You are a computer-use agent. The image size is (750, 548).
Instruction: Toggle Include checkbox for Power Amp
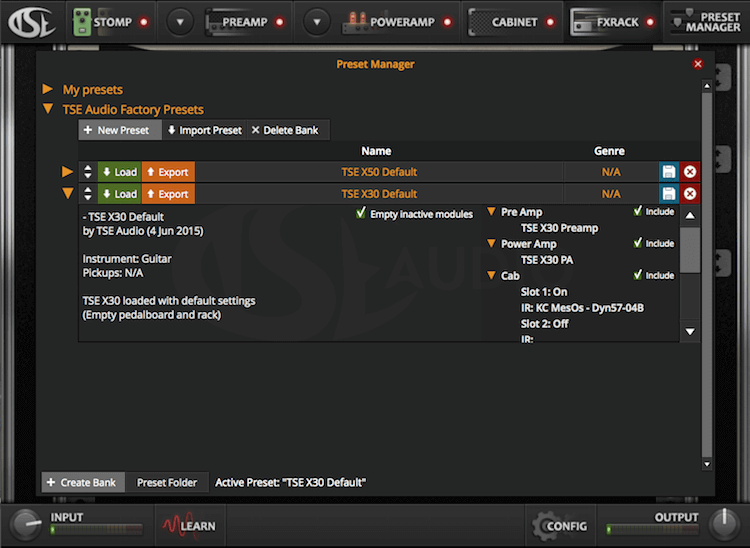coord(638,243)
